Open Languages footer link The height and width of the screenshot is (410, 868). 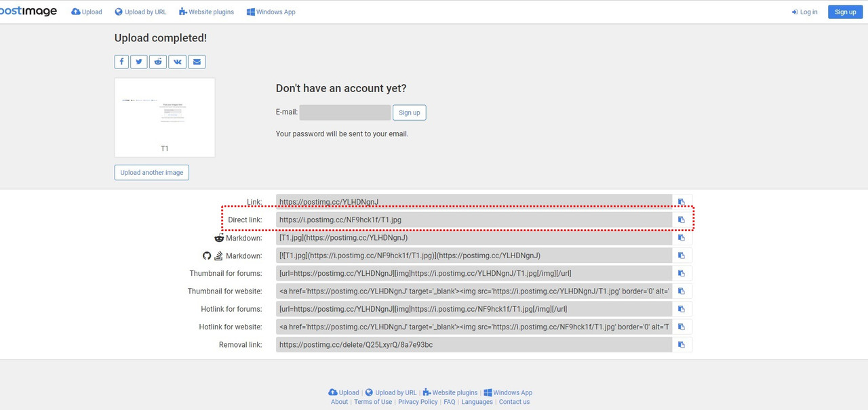click(x=477, y=402)
